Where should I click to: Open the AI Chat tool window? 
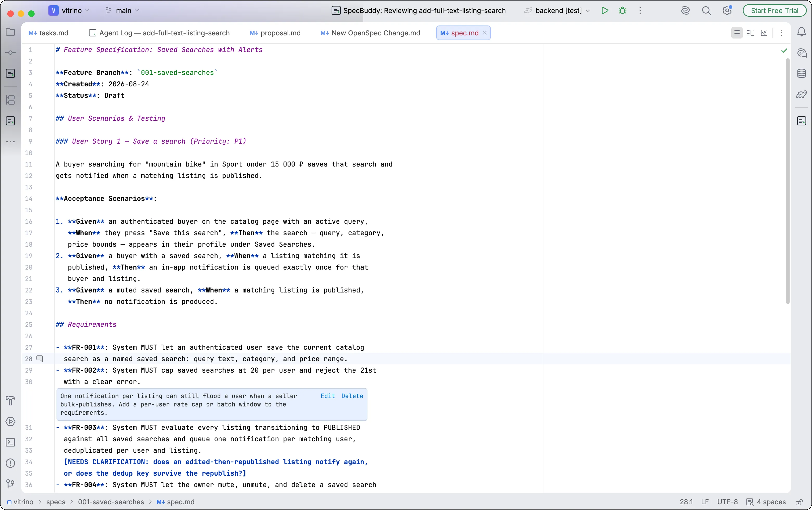coord(802,53)
